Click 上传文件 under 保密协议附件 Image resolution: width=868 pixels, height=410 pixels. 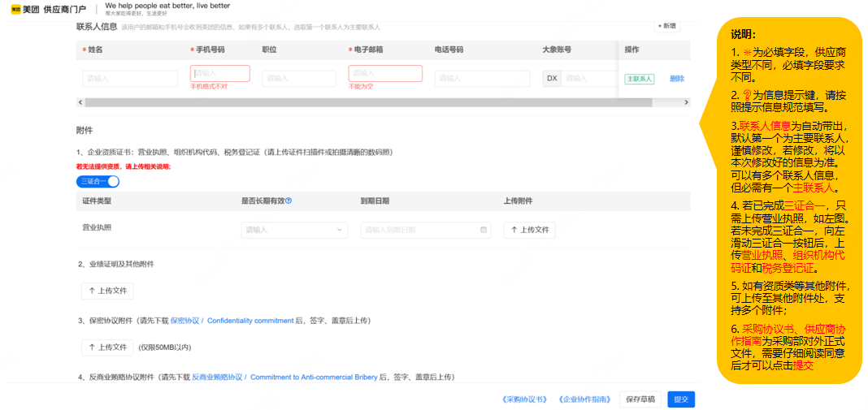pyautogui.click(x=107, y=347)
